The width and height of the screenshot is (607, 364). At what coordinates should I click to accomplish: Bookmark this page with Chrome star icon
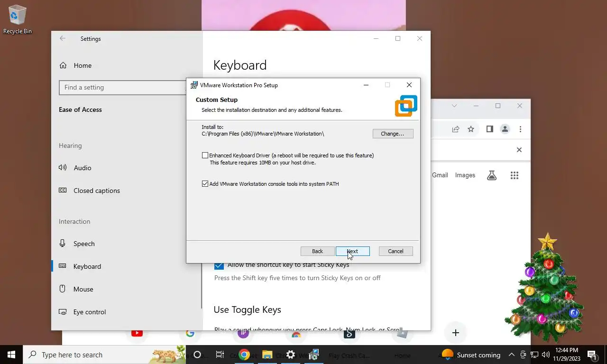point(471,129)
